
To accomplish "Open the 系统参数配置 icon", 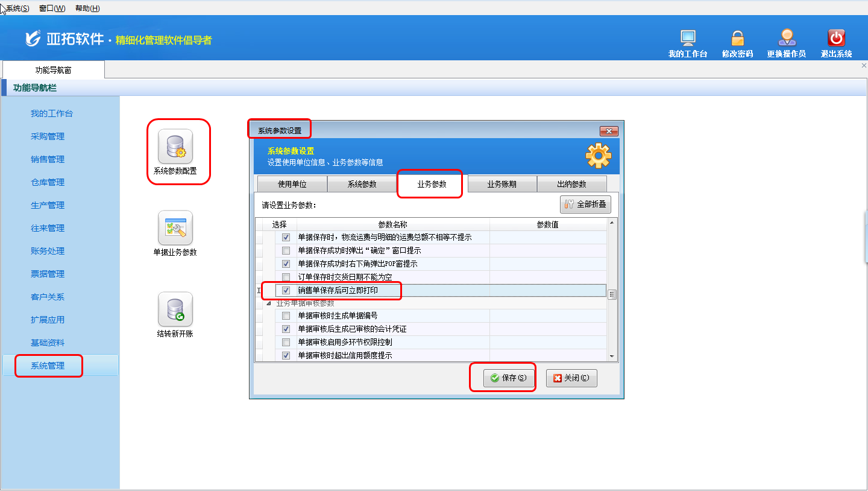I will pos(175,147).
